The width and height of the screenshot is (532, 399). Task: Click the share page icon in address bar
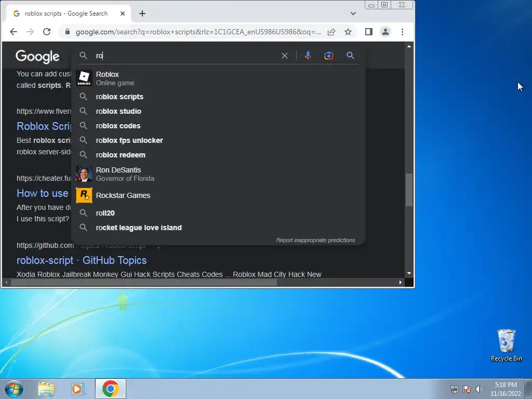pyautogui.click(x=331, y=32)
